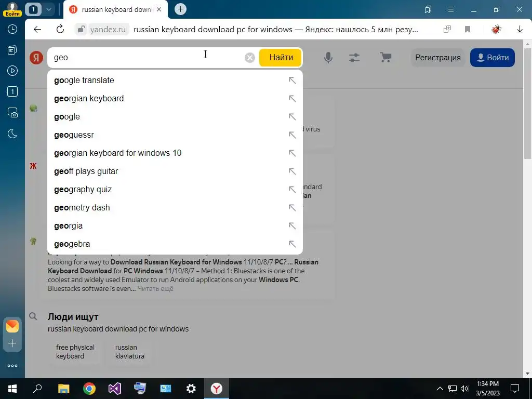This screenshot has width=532, height=399.
Task: Insert geogebra via its arrow icon
Action: click(x=292, y=244)
